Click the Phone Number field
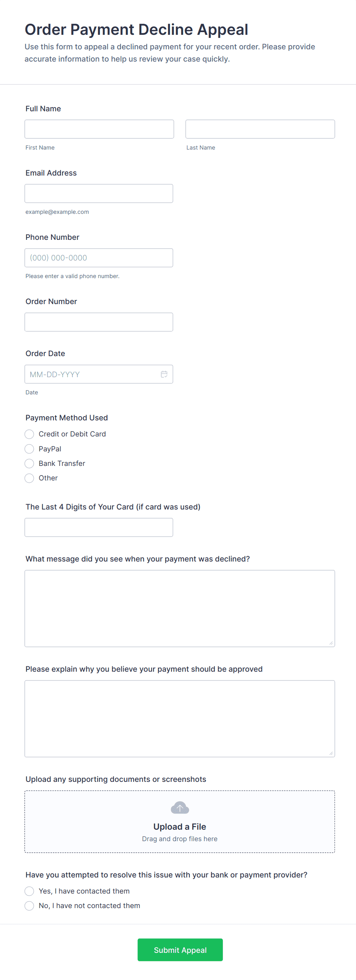Viewport: 356px width, 980px height. point(99,258)
